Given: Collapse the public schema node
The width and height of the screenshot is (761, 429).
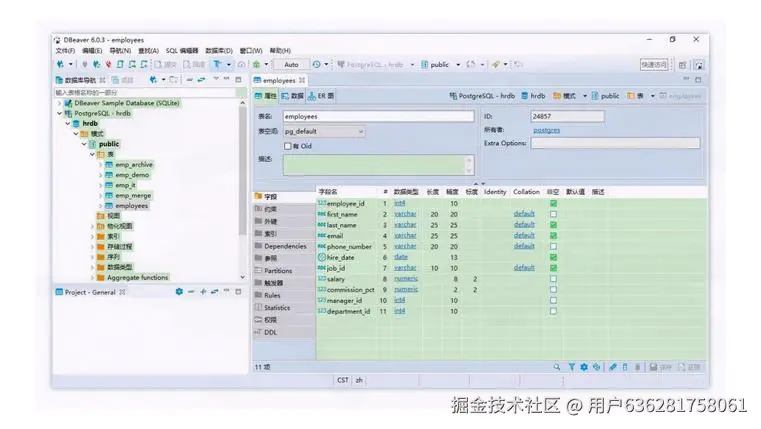Looking at the screenshot, I should point(84,144).
